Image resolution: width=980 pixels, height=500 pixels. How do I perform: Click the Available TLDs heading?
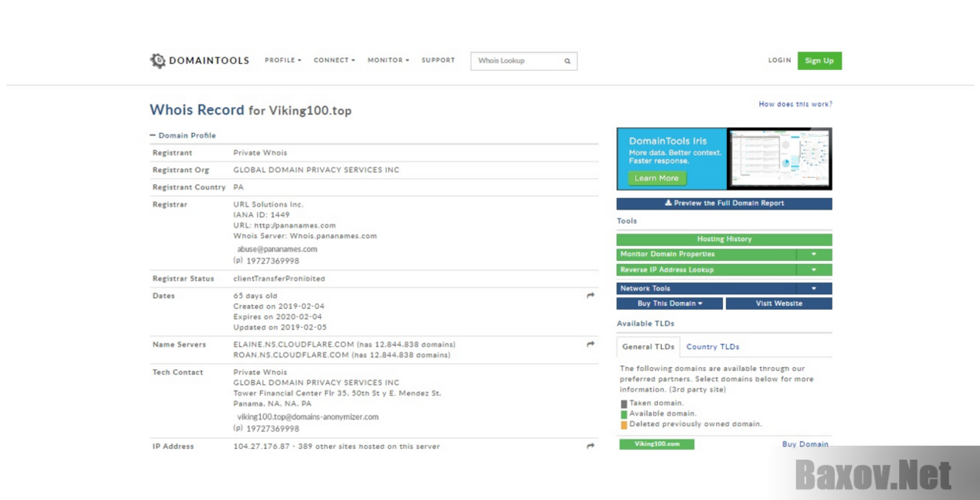point(645,324)
